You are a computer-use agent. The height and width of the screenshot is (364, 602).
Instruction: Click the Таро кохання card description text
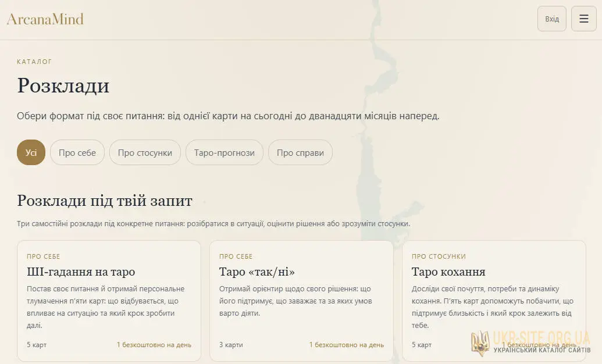pos(493,307)
